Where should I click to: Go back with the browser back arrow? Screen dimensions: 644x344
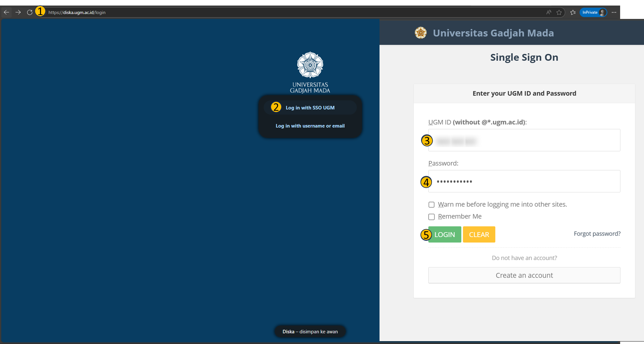point(6,12)
